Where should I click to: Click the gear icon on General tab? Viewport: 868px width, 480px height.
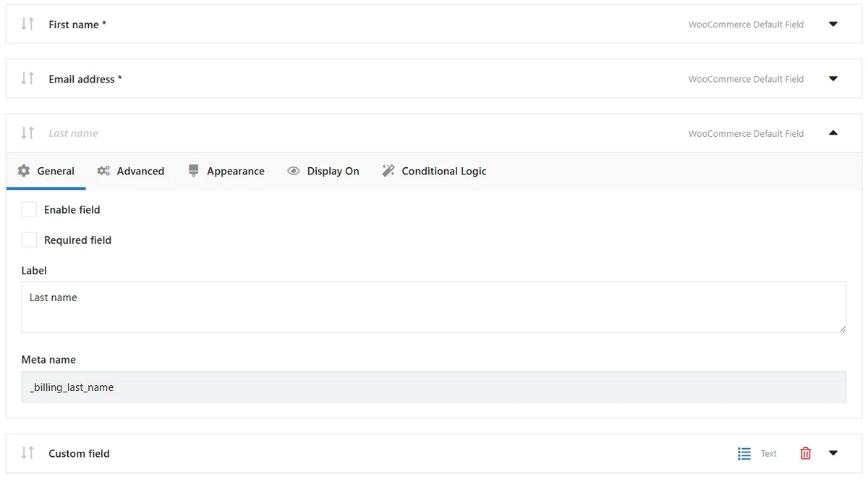tap(24, 171)
